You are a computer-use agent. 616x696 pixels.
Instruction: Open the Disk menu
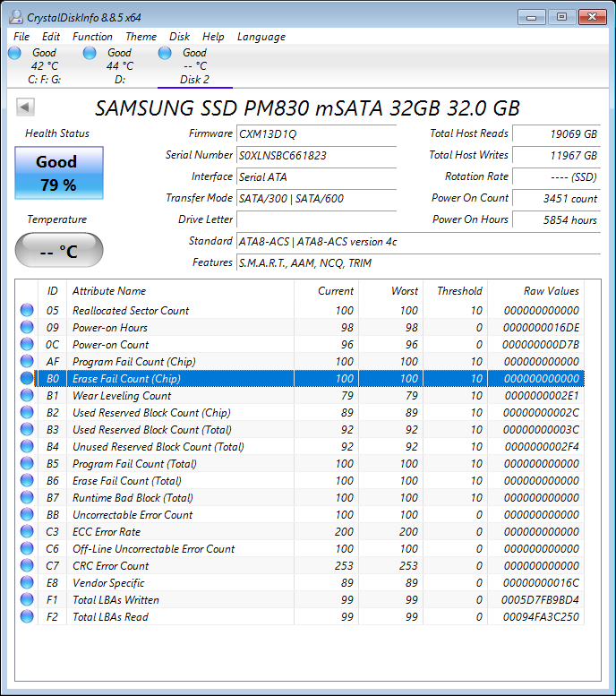click(179, 37)
